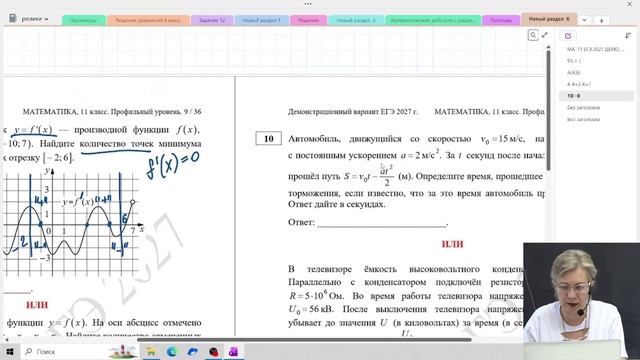Open the red-black recorder app on taskbar
The height and width of the screenshot is (360, 640).
tap(213, 351)
